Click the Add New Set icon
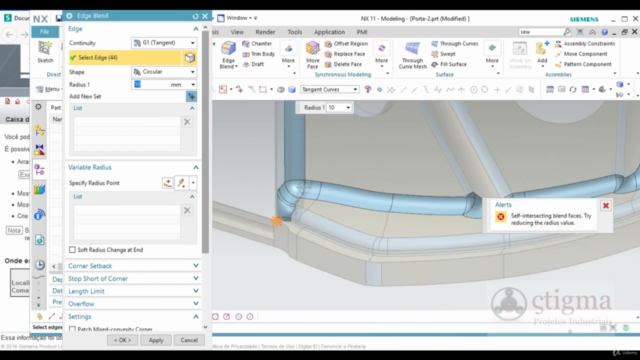640x360 pixels. coord(191,96)
